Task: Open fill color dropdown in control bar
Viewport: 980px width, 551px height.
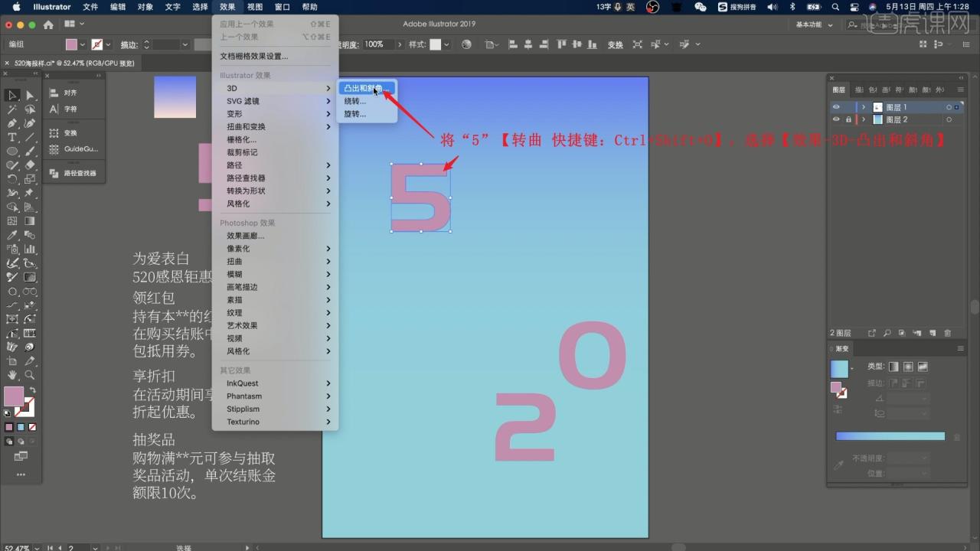Action: tap(82, 44)
